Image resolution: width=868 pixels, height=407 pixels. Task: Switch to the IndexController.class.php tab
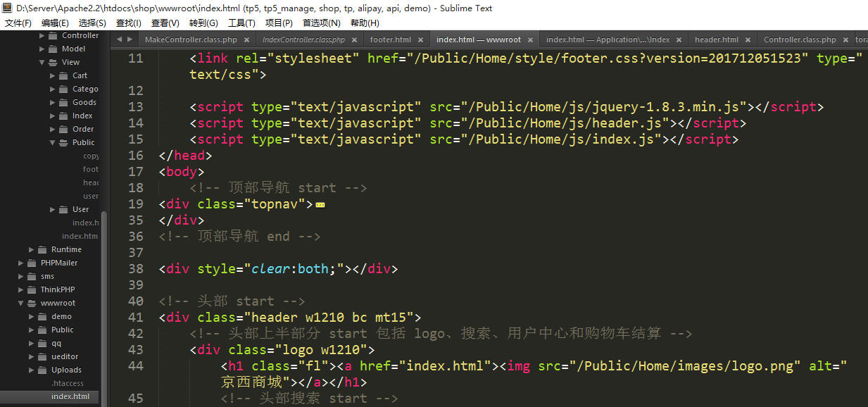click(x=303, y=40)
